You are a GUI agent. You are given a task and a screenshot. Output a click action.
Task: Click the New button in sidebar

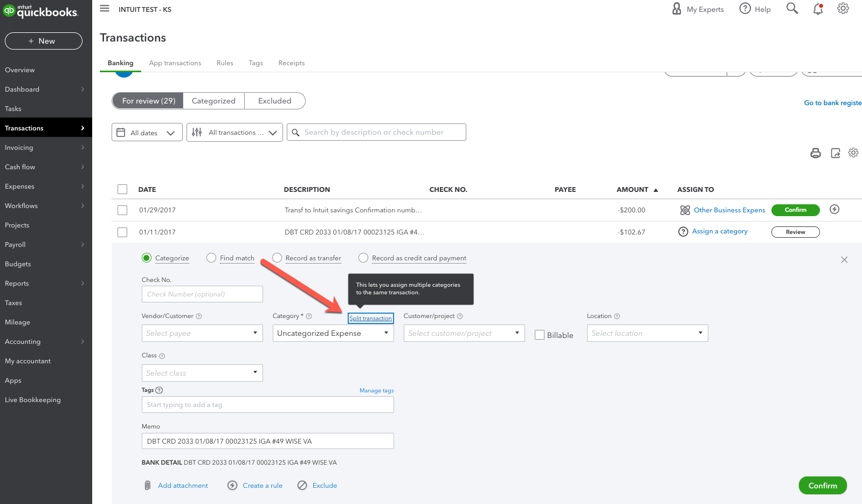[44, 41]
